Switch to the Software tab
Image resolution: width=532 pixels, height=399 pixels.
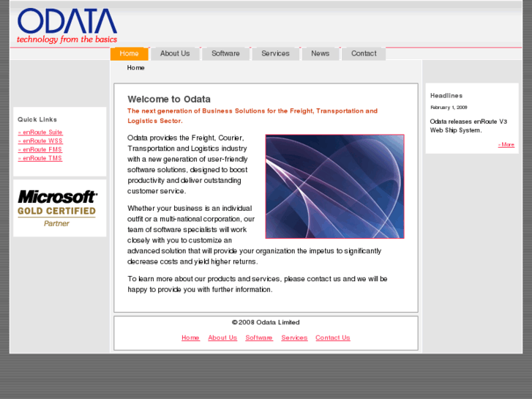click(x=225, y=53)
